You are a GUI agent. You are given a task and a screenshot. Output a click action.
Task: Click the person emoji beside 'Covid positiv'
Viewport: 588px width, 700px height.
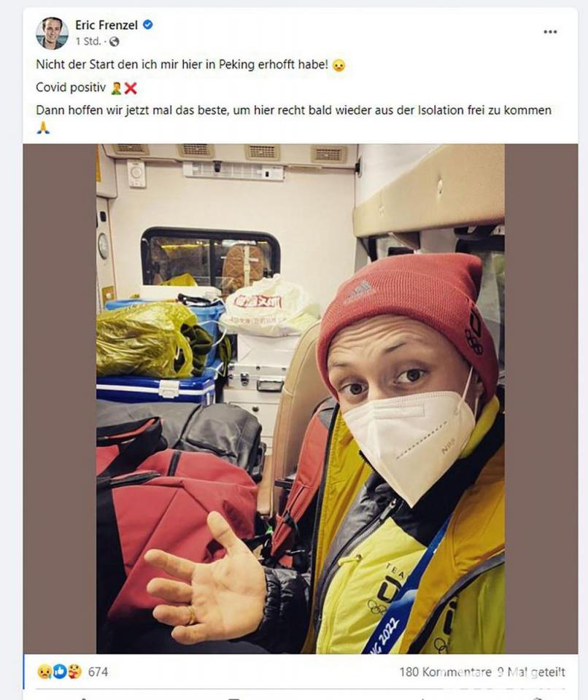pyautogui.click(x=116, y=88)
